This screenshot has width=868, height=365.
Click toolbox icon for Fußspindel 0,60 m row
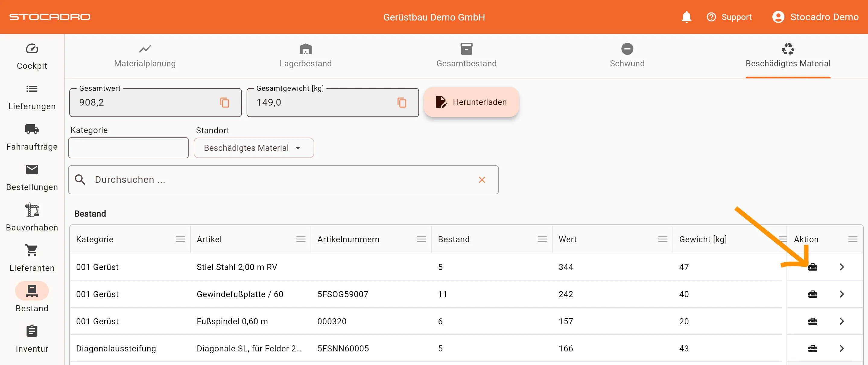[x=813, y=321]
